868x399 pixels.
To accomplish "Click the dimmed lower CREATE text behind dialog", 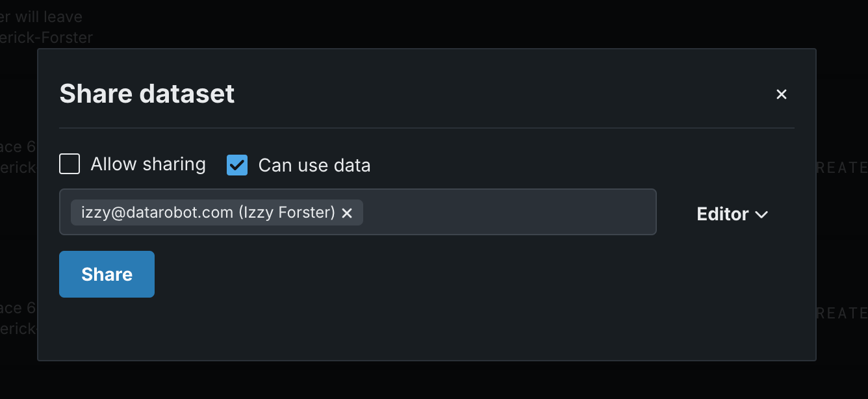I will click(x=842, y=313).
